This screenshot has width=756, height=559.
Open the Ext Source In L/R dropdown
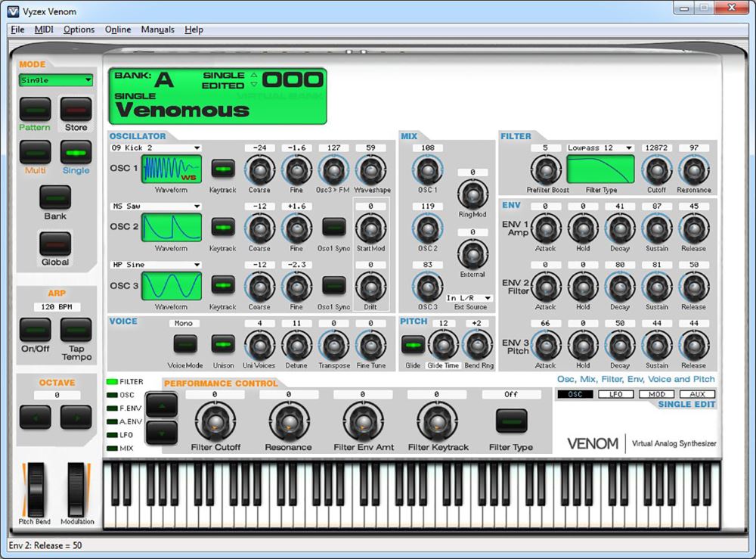click(x=469, y=298)
